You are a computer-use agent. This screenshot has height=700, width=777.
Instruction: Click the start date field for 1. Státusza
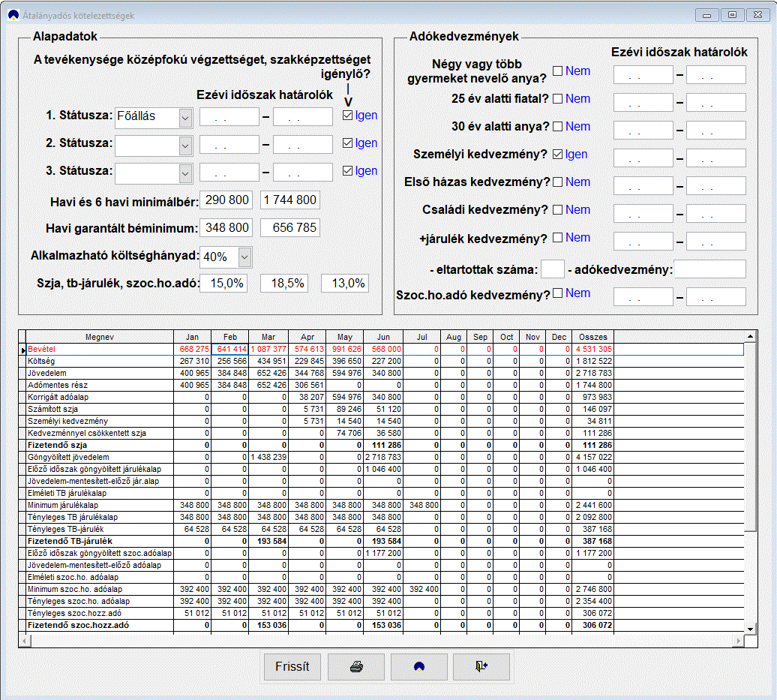229,117
